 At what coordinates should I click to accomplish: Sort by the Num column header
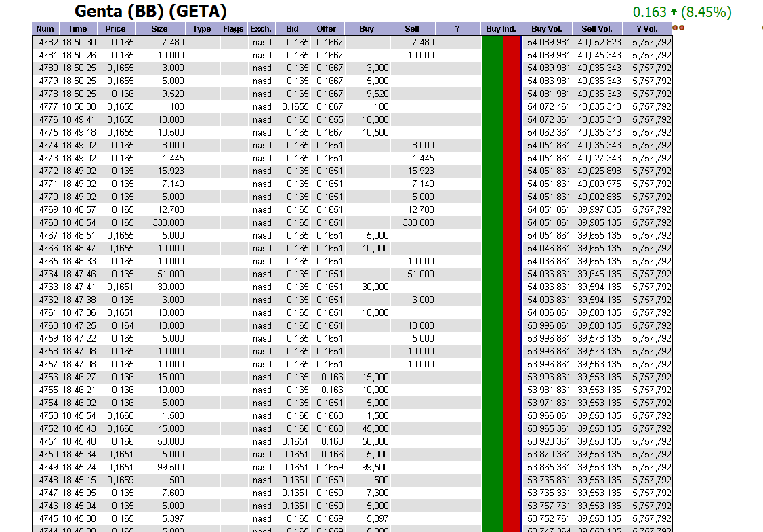[x=45, y=28]
